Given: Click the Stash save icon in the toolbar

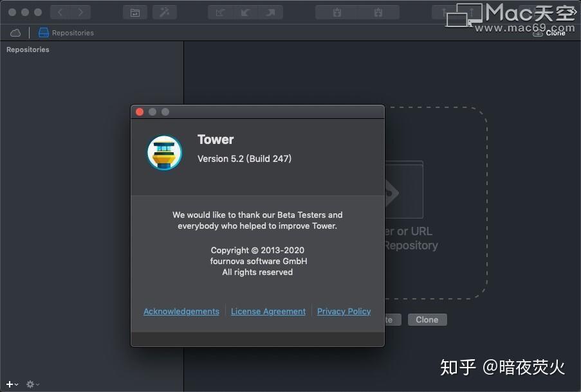Looking at the screenshot, I should coord(337,12).
